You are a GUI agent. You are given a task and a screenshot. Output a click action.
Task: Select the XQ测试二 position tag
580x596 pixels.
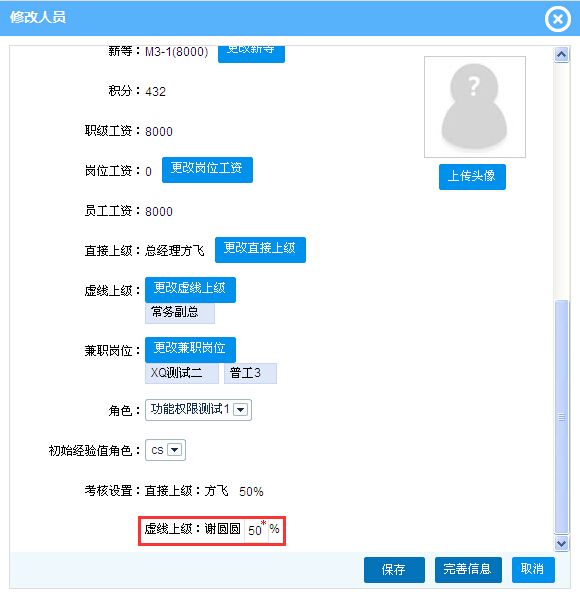coord(182,373)
